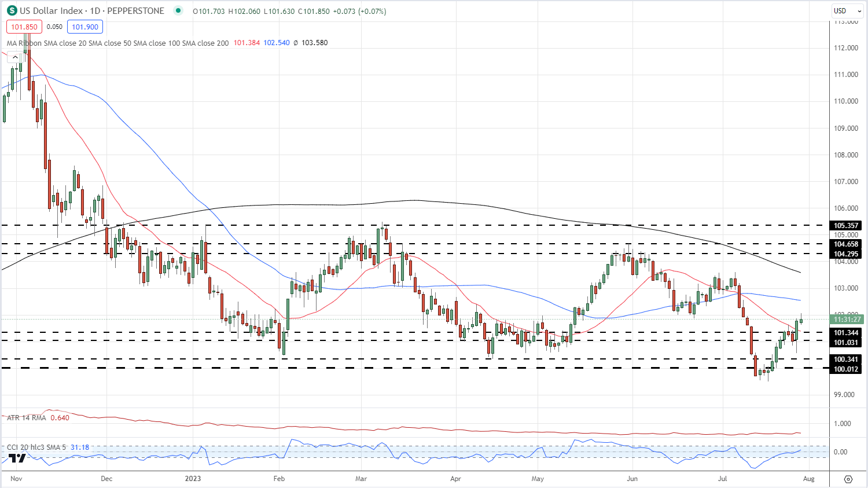Select the MA Ribbon indicator legend
This screenshot has width=868, height=488.
pyautogui.click(x=117, y=43)
